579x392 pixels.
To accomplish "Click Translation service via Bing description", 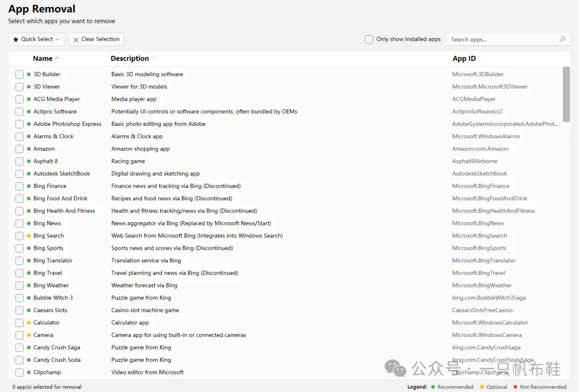I will [x=146, y=260].
